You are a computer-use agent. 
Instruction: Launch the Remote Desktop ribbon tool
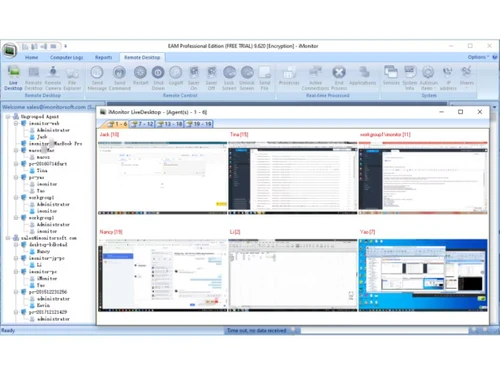(33, 78)
